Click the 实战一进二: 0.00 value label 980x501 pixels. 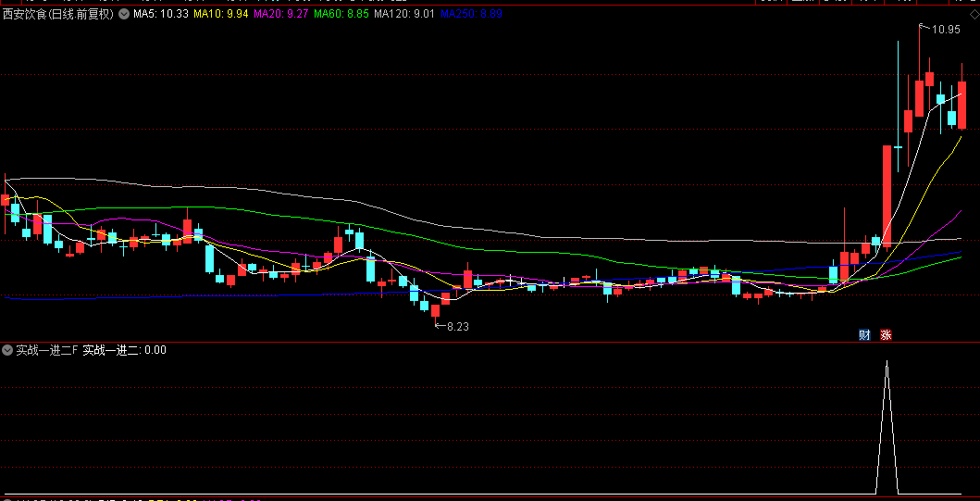124,350
